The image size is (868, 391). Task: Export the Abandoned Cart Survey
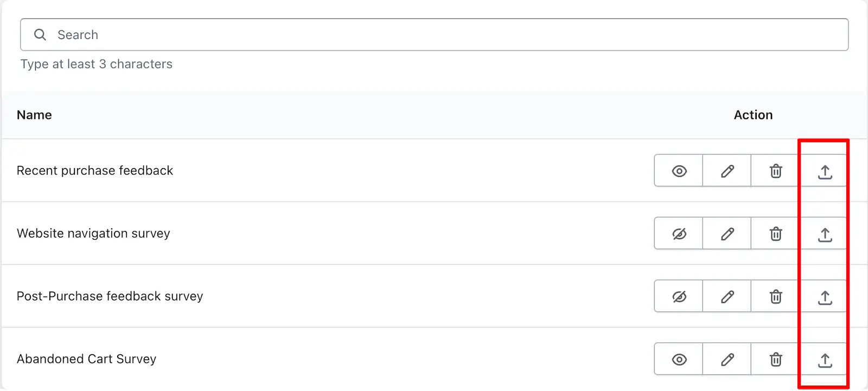tap(825, 360)
